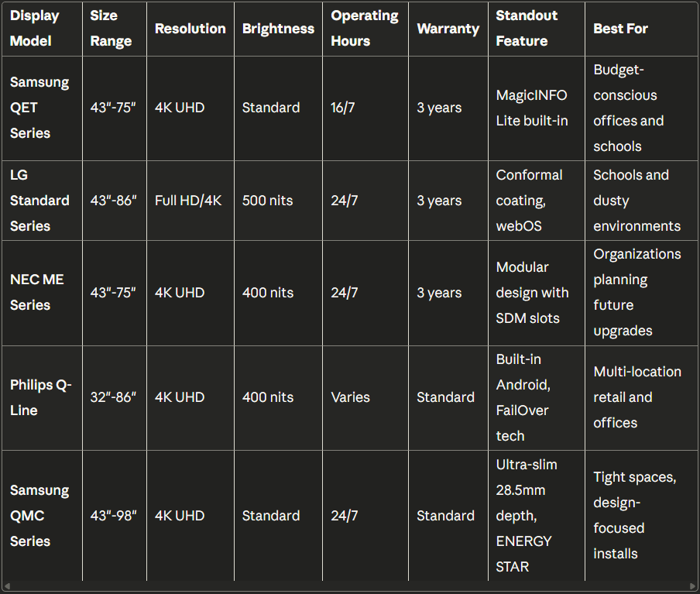Viewport: 700px width, 594px height.
Task: Click the Resolution column header
Action: 190,29
